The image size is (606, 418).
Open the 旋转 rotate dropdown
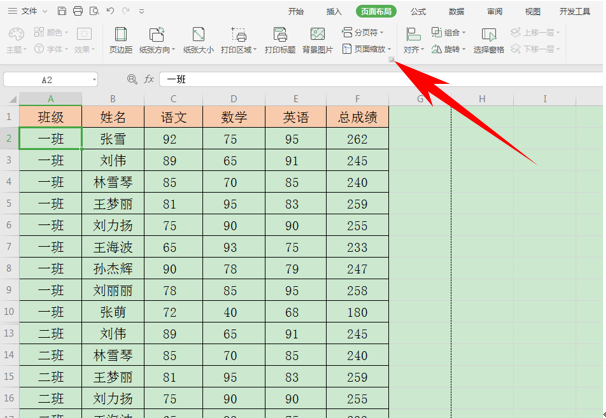coord(449,49)
